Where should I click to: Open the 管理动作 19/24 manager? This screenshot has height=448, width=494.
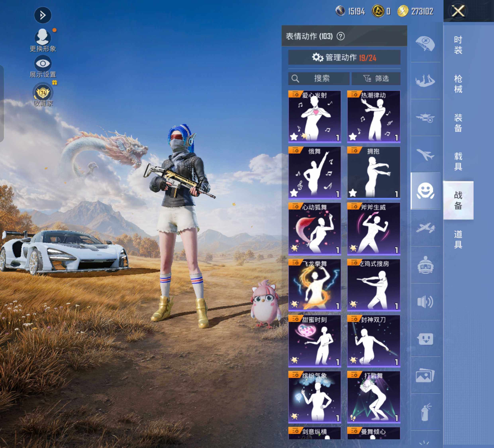(x=344, y=57)
